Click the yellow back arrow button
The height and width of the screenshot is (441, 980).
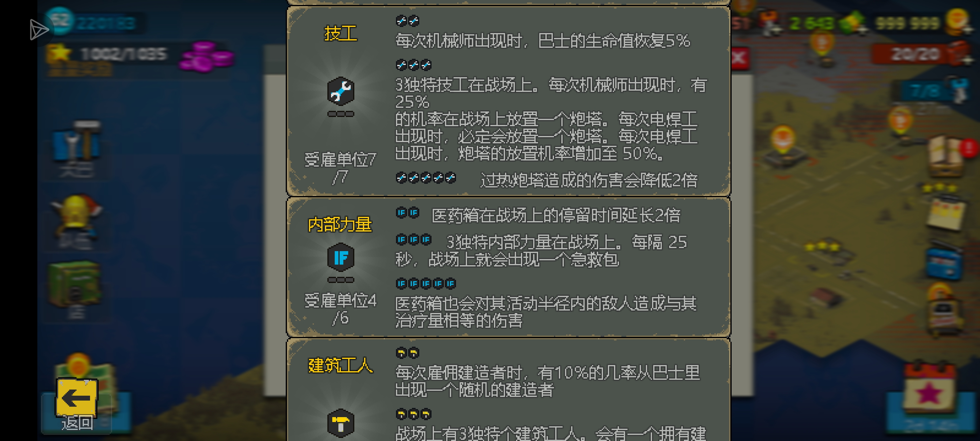coord(77,398)
